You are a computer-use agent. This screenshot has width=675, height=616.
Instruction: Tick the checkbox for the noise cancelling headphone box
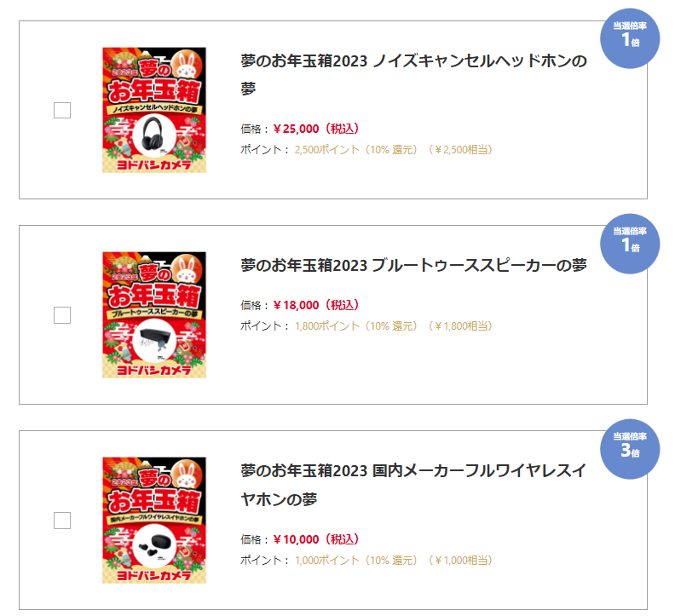62,110
